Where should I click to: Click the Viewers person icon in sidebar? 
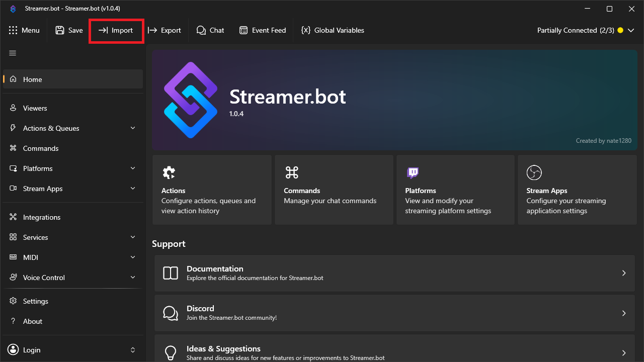pyautogui.click(x=13, y=108)
